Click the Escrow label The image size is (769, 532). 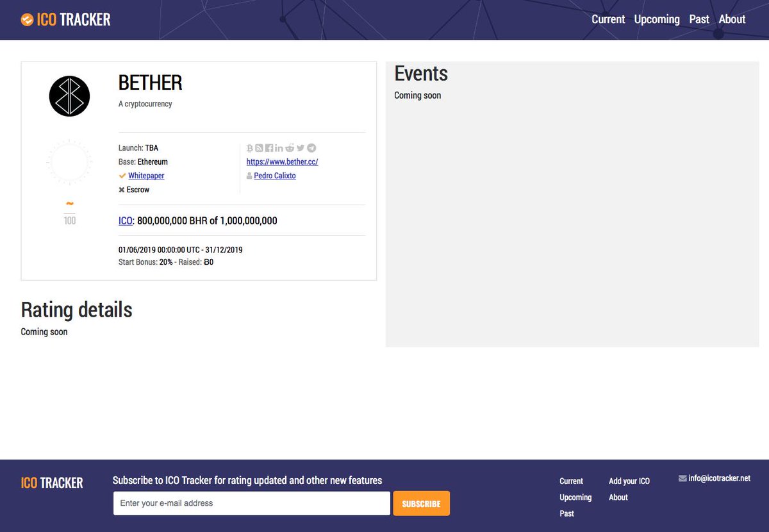[x=138, y=190]
